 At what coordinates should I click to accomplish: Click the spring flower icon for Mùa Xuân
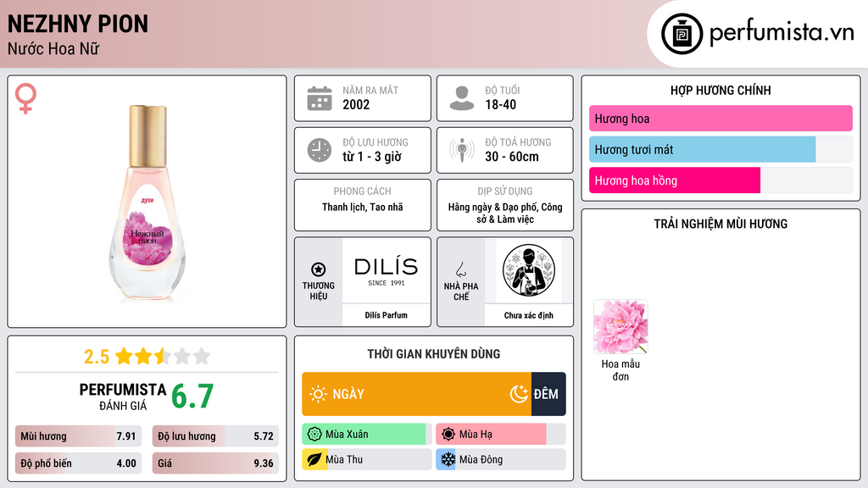point(314,435)
